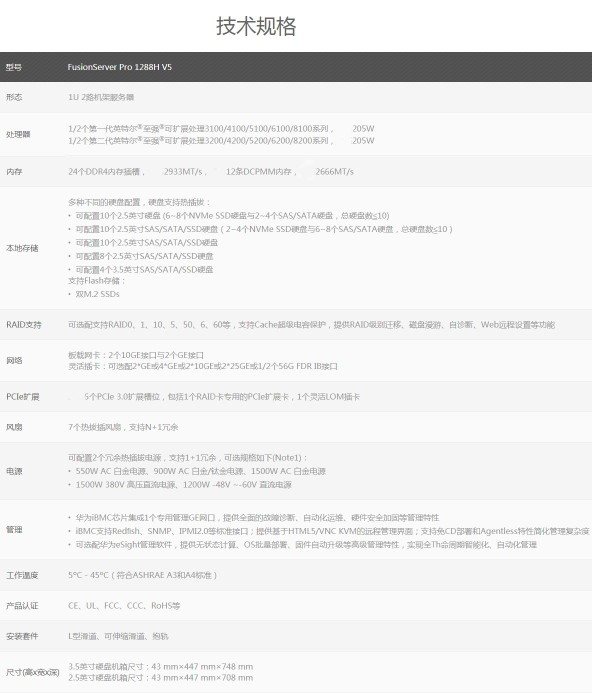Select the 双M.2 SSDs bullet item
The width and height of the screenshot is (592, 693).
(x=97, y=294)
